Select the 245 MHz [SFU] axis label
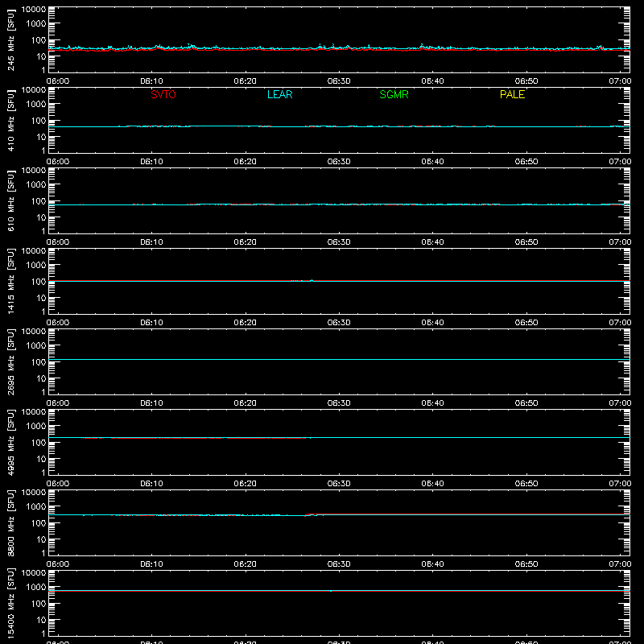Screen dimensions: 644x644 [x=10, y=39]
